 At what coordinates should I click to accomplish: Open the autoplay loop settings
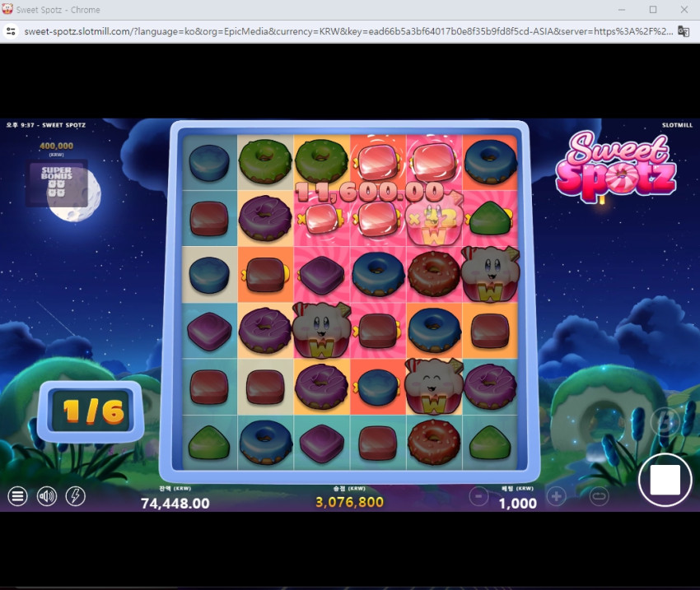(599, 496)
